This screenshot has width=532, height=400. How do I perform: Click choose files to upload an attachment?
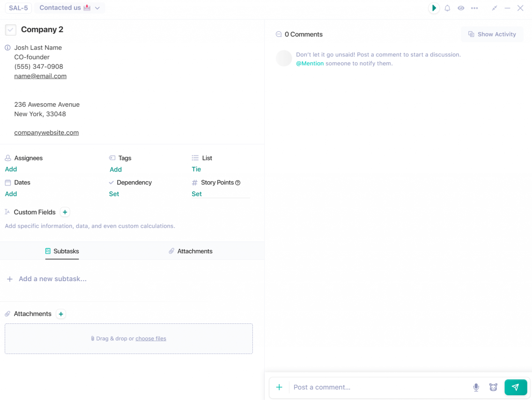tap(151, 338)
